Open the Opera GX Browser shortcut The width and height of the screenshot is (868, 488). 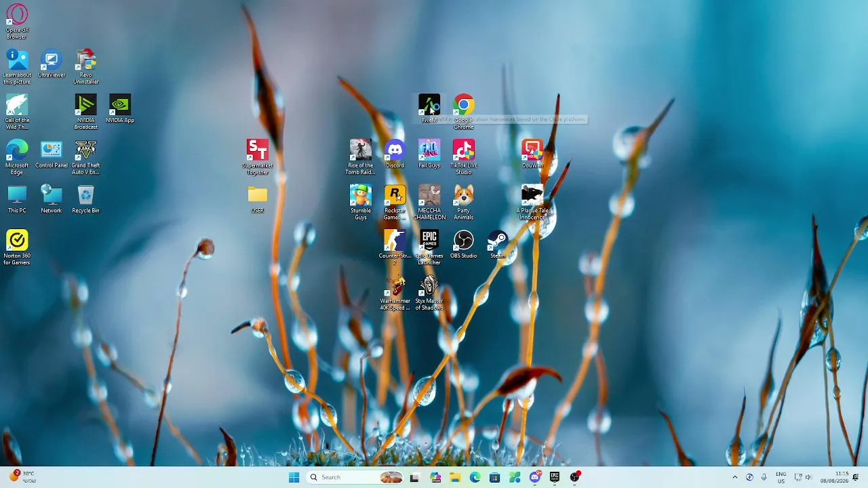tap(17, 21)
